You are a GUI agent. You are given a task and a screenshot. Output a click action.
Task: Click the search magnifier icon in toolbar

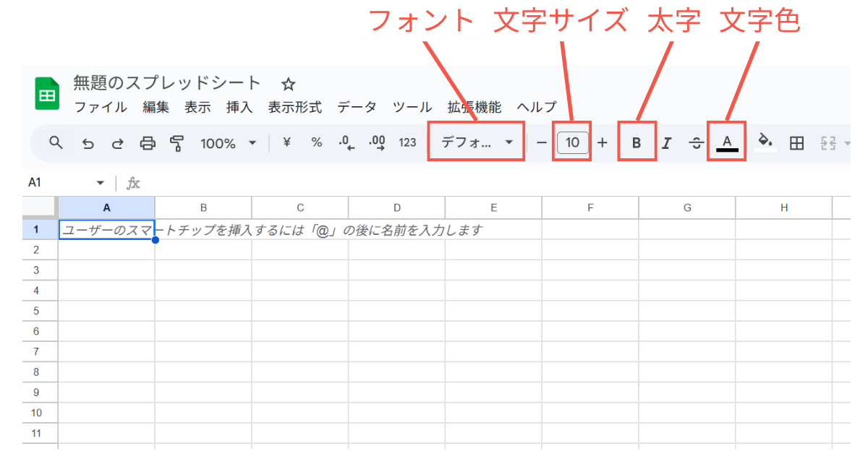pyautogui.click(x=56, y=142)
